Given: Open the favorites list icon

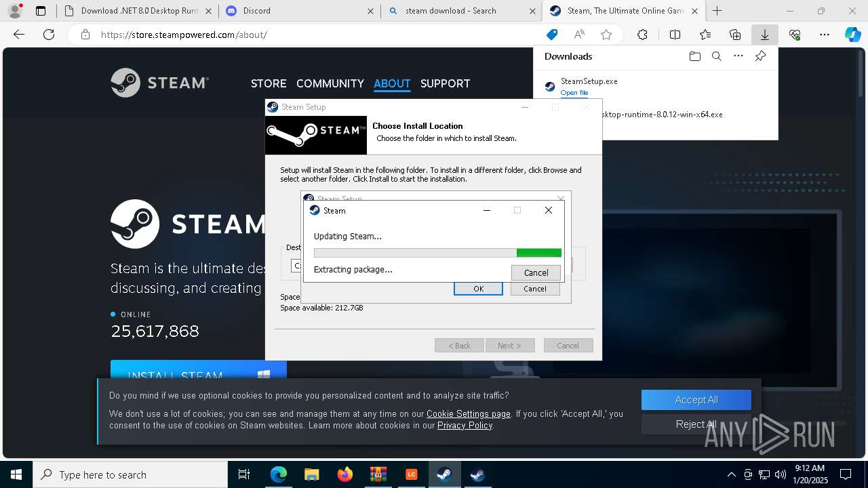Looking at the screenshot, I should point(705,35).
